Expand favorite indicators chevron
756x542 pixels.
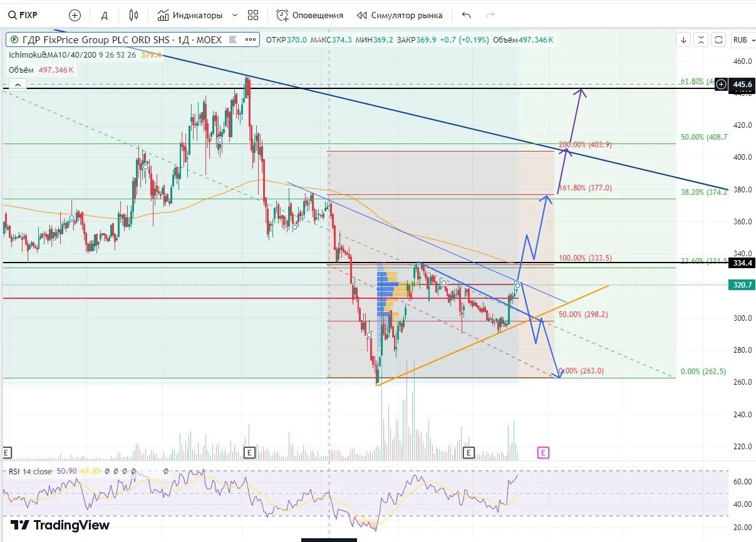point(235,15)
